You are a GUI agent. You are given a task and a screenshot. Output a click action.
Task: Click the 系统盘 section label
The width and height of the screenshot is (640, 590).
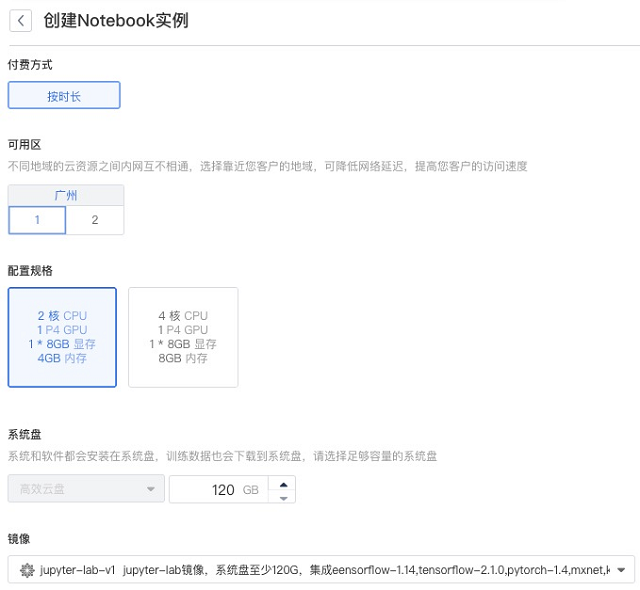tap(24, 434)
